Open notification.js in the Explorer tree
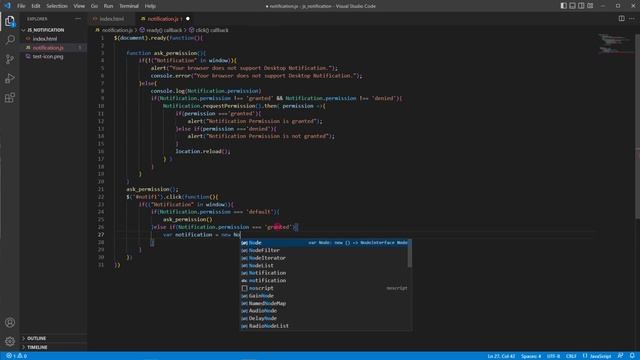The height and width of the screenshot is (360, 640). coord(48,48)
